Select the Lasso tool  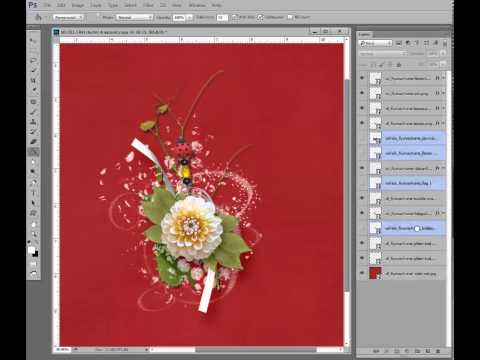point(33,60)
